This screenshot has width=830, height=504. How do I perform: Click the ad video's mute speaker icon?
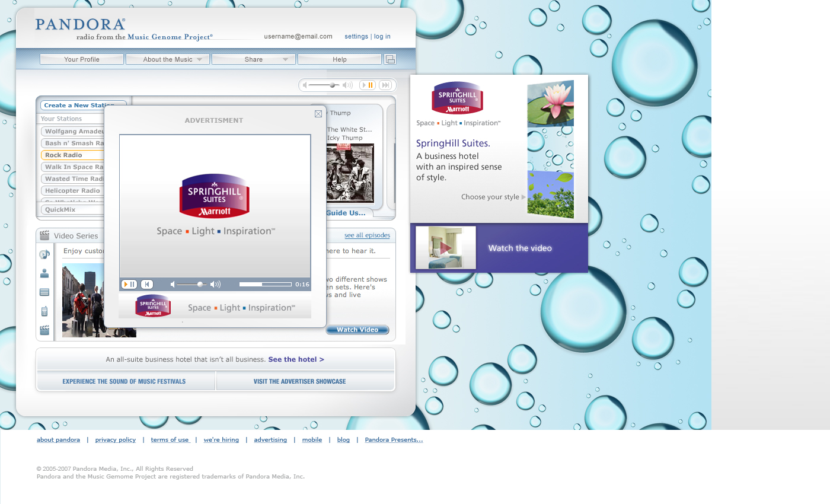click(173, 285)
